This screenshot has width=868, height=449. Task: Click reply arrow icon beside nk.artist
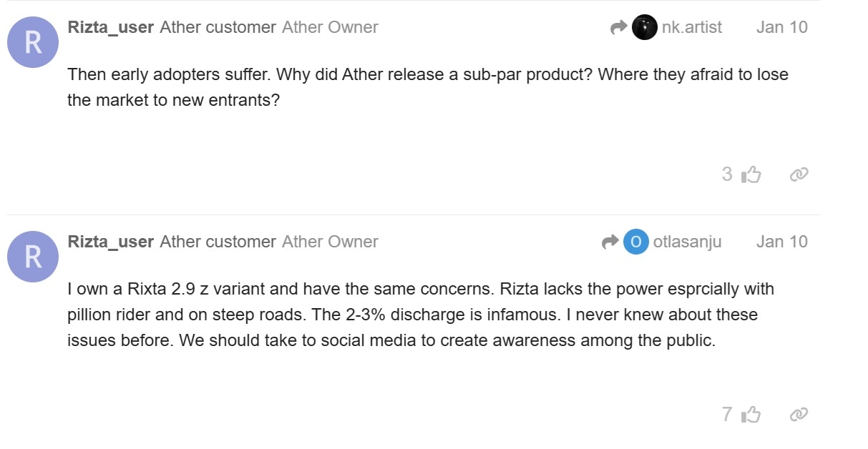click(x=618, y=28)
